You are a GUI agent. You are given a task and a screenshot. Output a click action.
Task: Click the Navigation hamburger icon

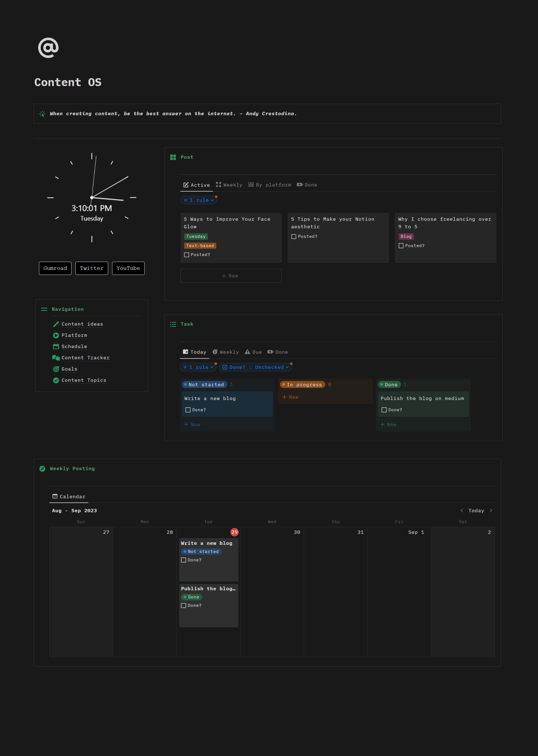[x=44, y=309]
